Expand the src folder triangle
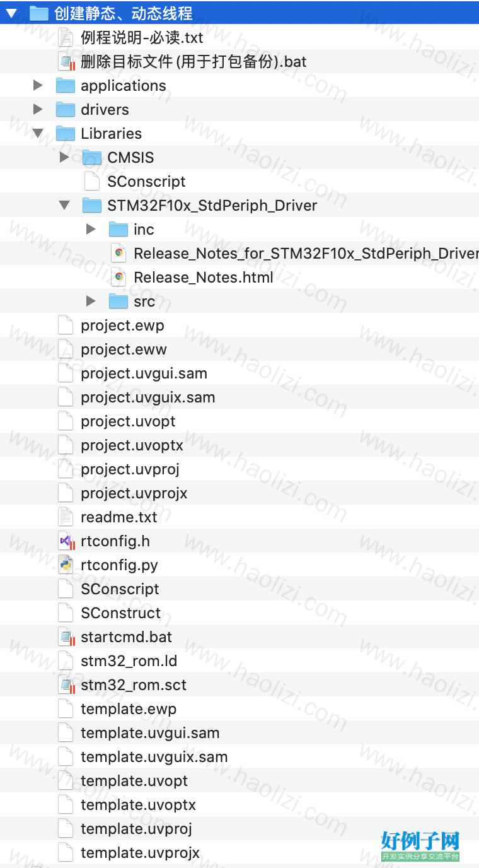The width and height of the screenshot is (479, 868). pos(91,301)
